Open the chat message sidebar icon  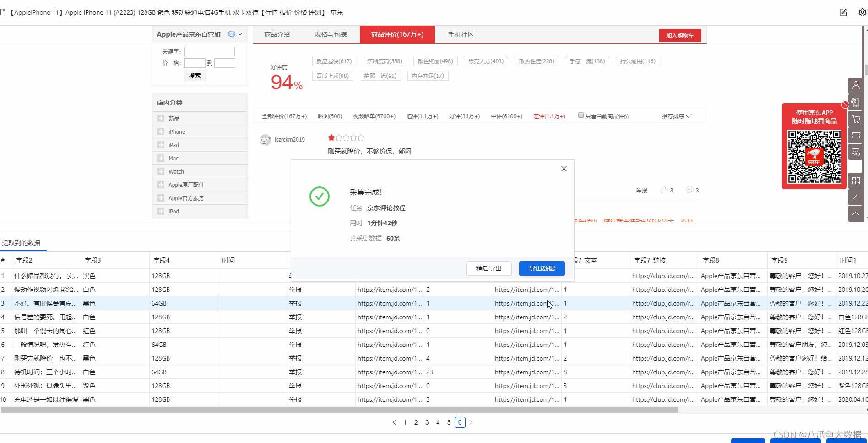coord(856,152)
